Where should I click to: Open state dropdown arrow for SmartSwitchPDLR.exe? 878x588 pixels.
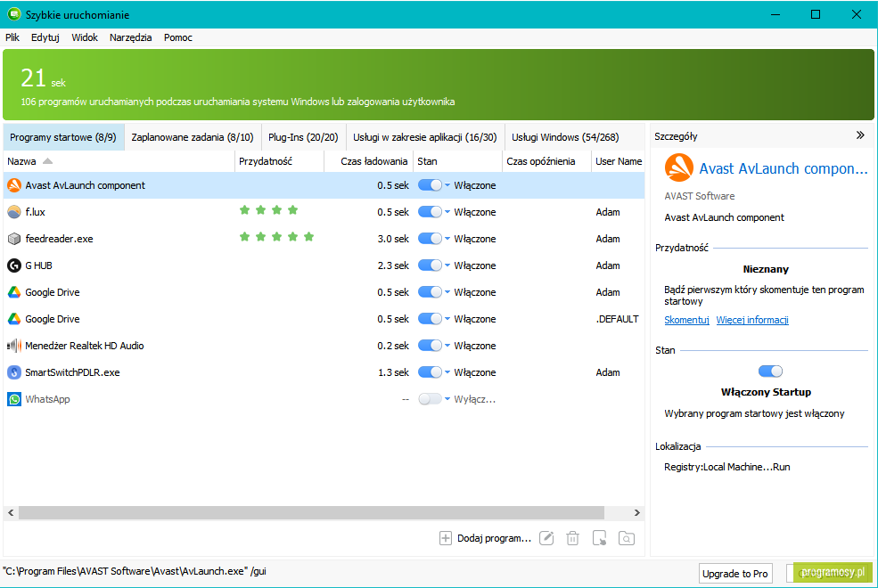(x=447, y=372)
